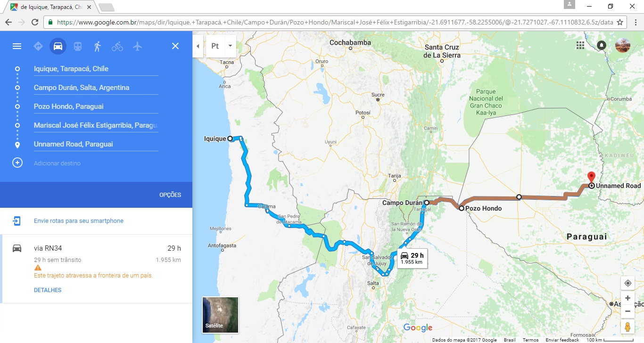644x343 pixels.
Task: Open DETALHES for the RN34 route
Action: point(48,290)
